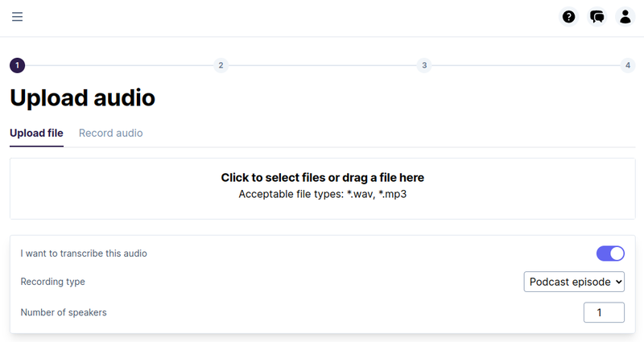The image size is (644, 342).
Task: Click 'Click to select files' upload area
Action: coord(323,188)
